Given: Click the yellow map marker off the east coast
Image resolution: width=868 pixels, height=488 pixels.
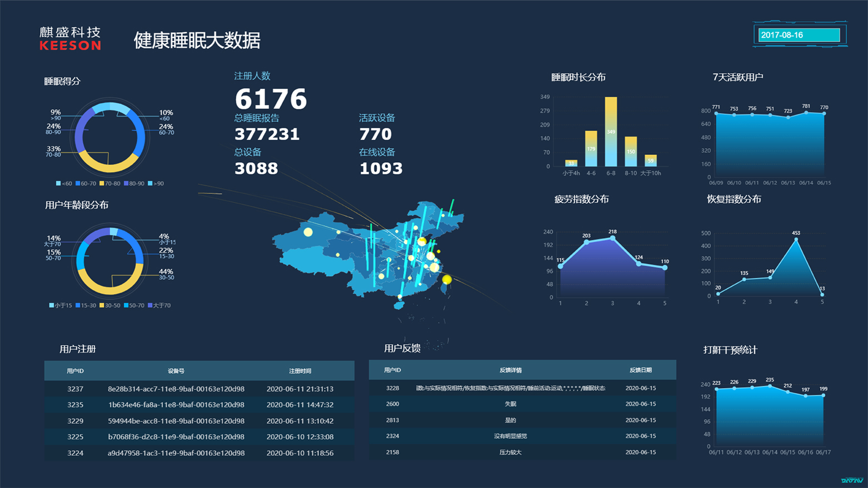Looking at the screenshot, I should point(447,280).
